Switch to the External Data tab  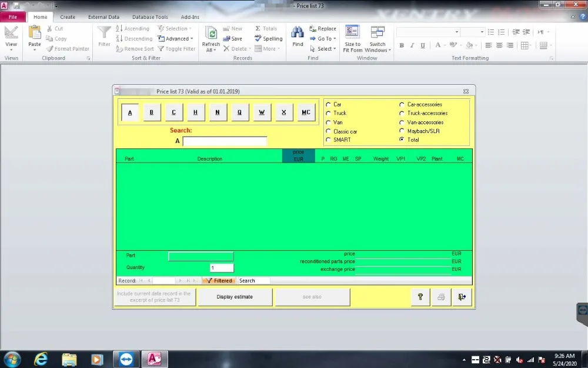tap(103, 17)
